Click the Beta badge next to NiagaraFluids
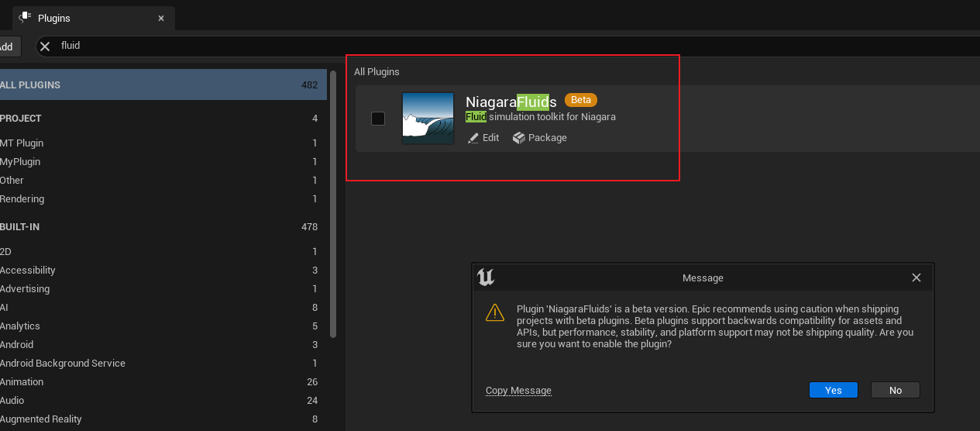Image resolution: width=980 pixels, height=431 pixels. (580, 100)
